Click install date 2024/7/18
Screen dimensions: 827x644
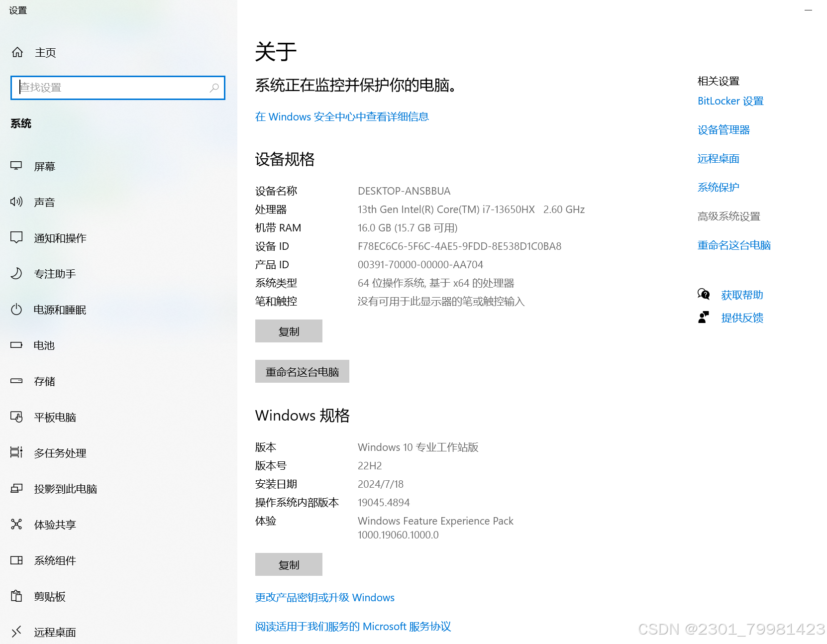click(381, 484)
